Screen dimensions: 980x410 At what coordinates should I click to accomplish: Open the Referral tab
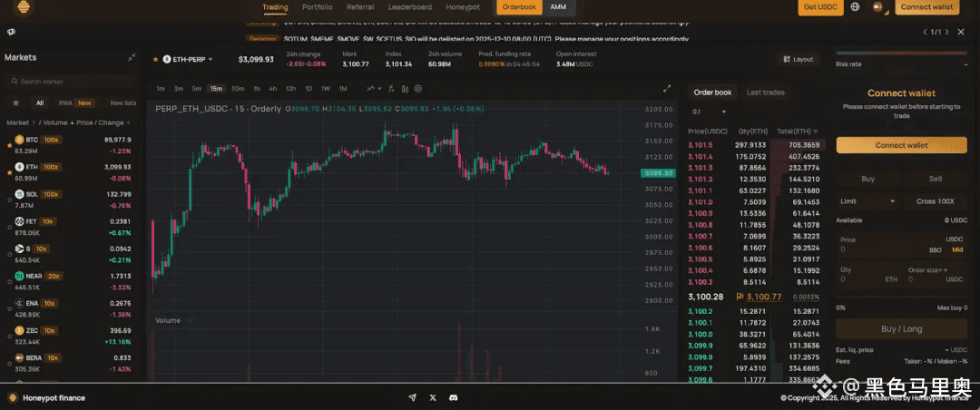point(360,7)
